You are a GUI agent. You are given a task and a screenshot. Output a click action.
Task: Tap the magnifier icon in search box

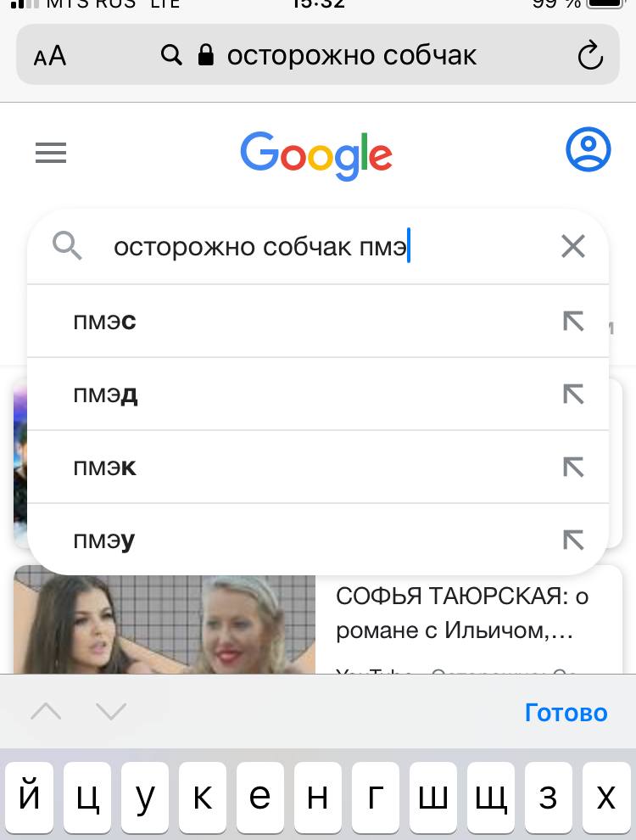tap(67, 246)
